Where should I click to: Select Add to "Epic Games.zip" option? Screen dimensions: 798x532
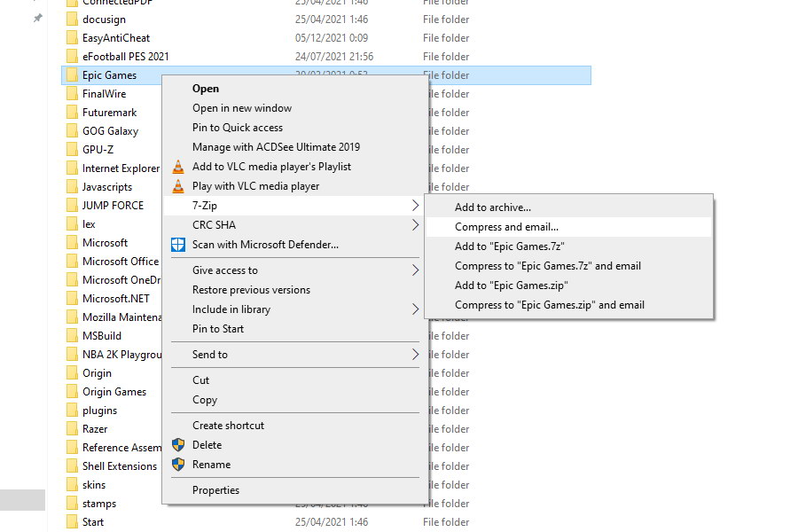[511, 286]
